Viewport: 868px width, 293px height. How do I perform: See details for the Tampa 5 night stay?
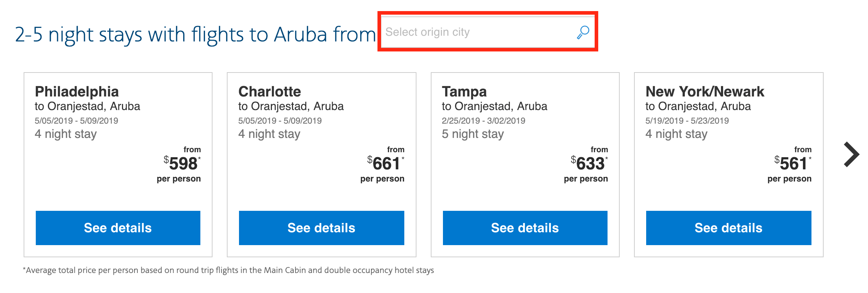tap(525, 228)
